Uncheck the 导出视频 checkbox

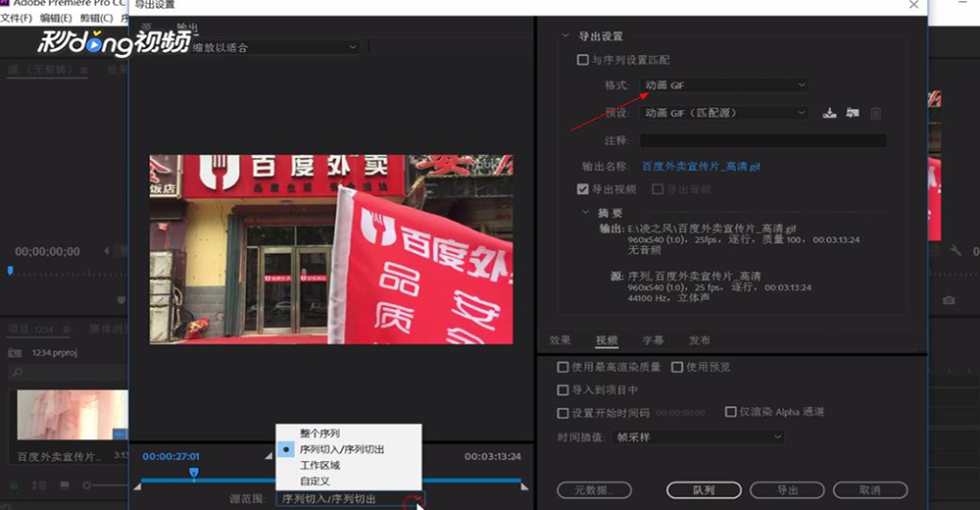[582, 189]
